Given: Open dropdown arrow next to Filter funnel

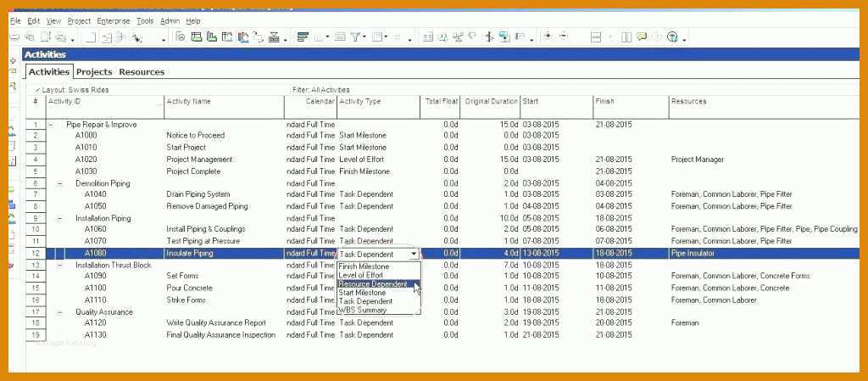Looking at the screenshot, I should 364,38.
